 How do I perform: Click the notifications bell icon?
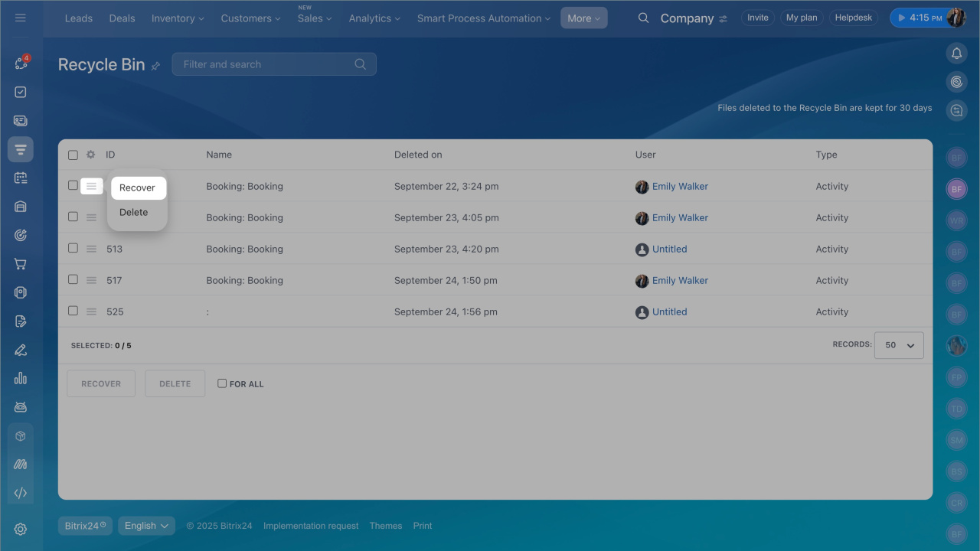[956, 53]
